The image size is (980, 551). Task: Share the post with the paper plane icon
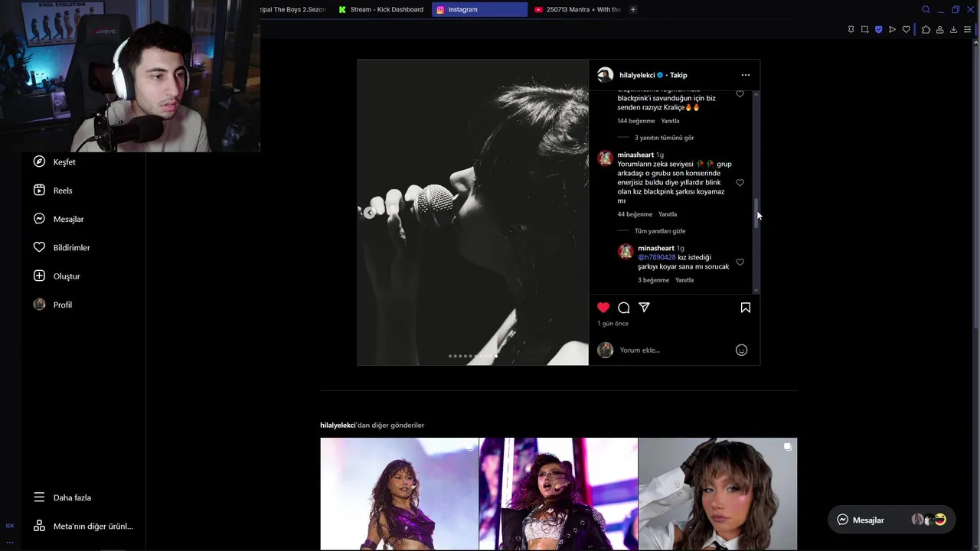coord(645,308)
